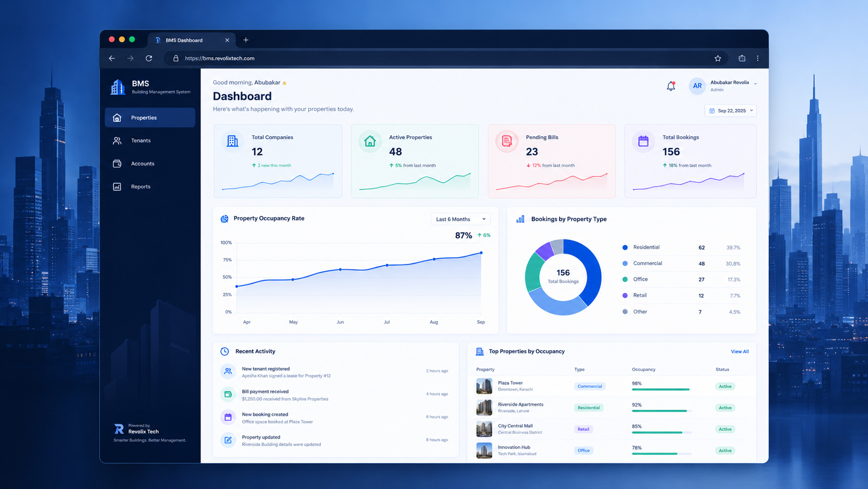Image resolution: width=868 pixels, height=489 pixels.
Task: Click the Residential legend color dot
Action: coord(625,248)
